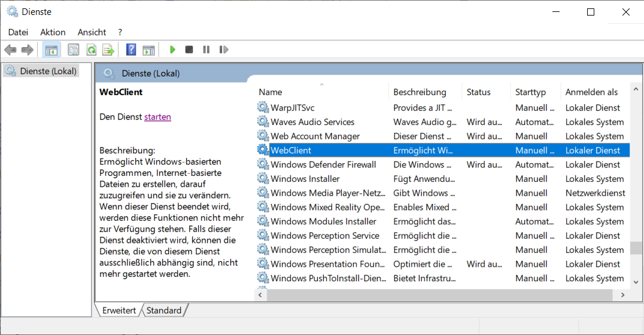Click the vertical scrollbar thumb
644x335 pixels.
(x=636, y=248)
